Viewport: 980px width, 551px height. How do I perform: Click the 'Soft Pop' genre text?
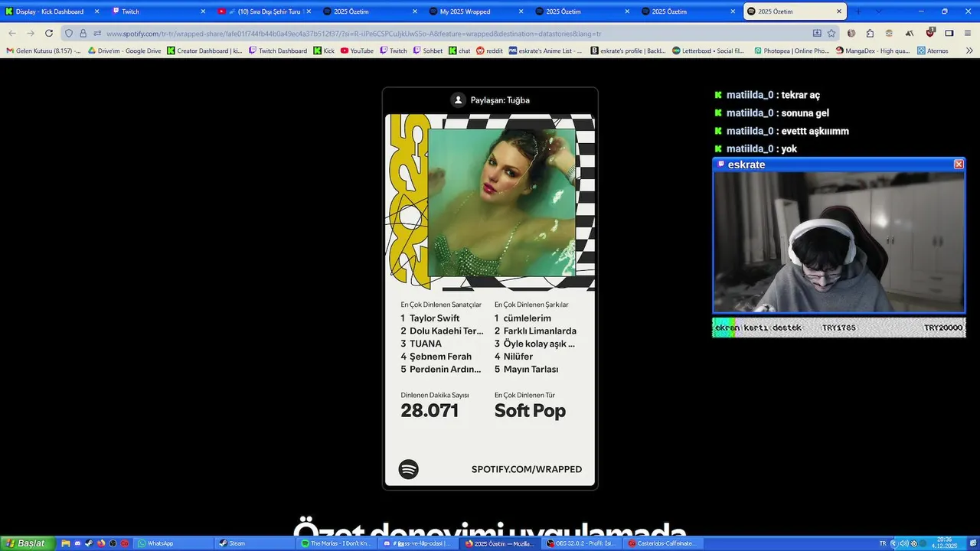click(x=530, y=411)
